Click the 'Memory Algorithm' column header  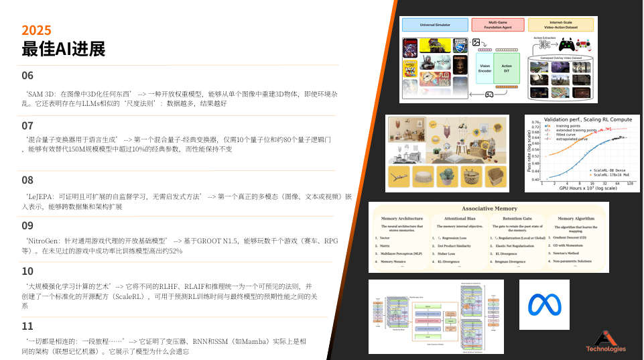click(x=576, y=219)
